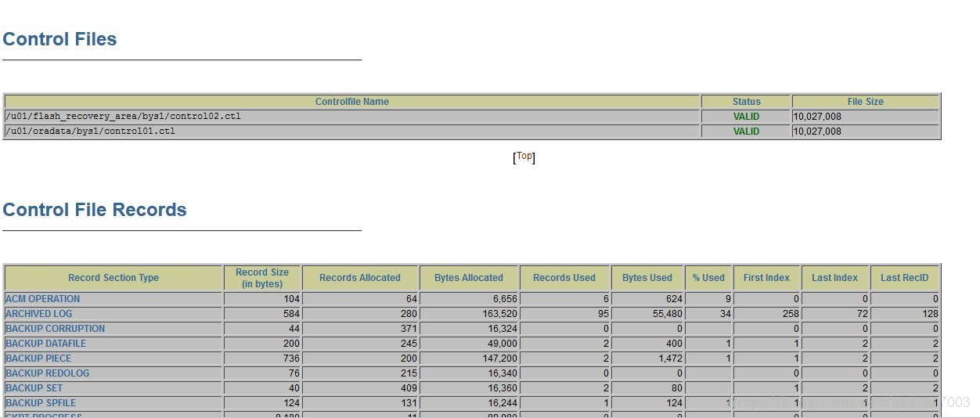Click file size of control02.ctl
Image resolution: width=980 pixels, height=418 pixels.
point(817,117)
